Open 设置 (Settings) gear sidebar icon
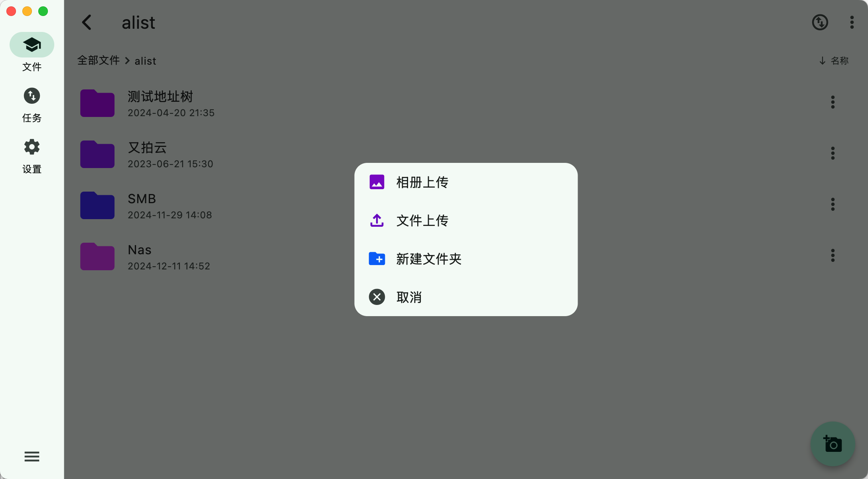 [31, 146]
